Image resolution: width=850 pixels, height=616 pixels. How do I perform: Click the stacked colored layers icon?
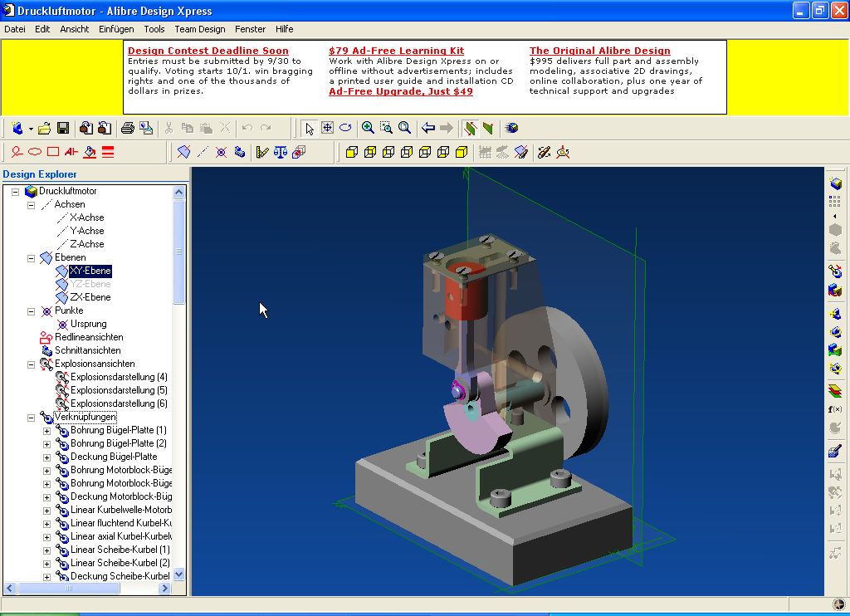[835, 390]
